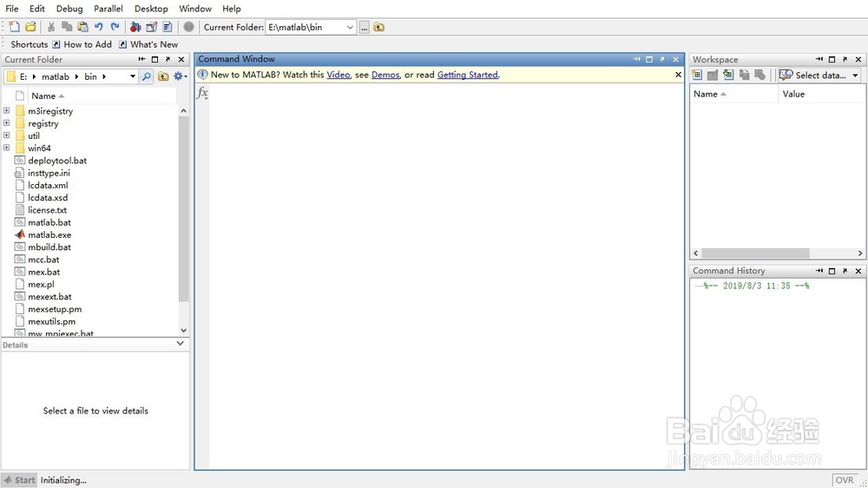Select insttype.ini file
The height and width of the screenshot is (488, 868).
49,173
